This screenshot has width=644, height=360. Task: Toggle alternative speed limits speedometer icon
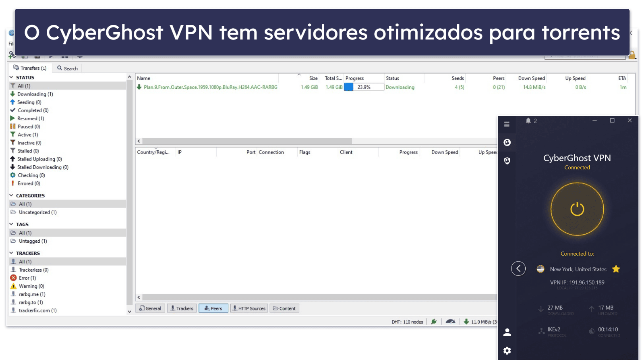pos(450,321)
